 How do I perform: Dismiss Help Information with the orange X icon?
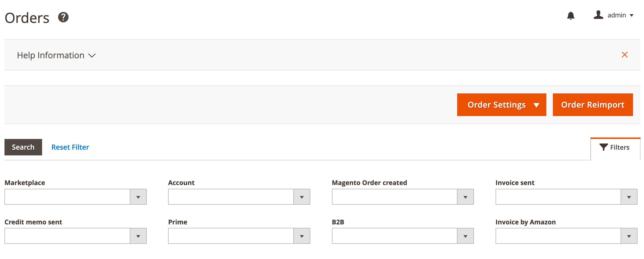tap(625, 55)
